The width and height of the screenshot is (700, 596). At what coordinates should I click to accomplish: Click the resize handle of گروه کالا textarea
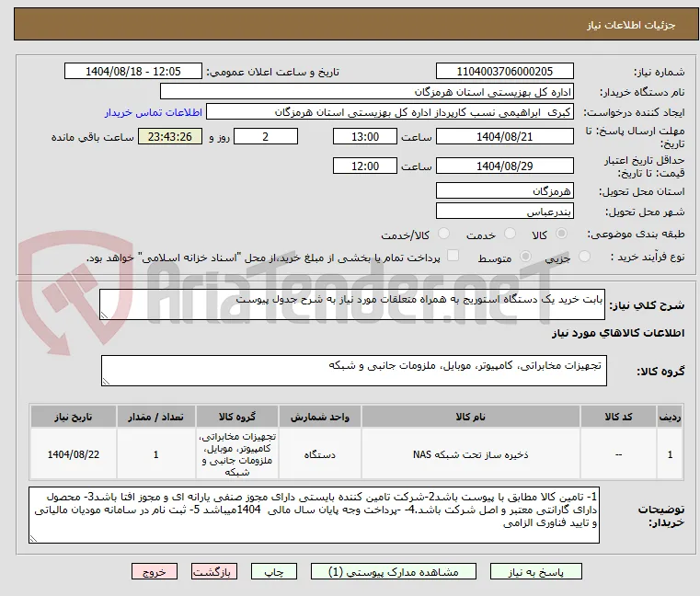[106, 382]
